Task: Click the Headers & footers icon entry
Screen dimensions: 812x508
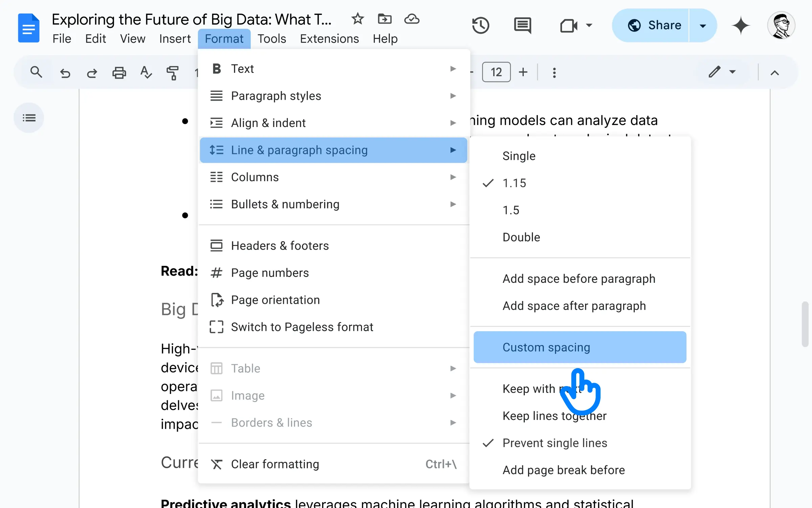Action: [334, 246]
